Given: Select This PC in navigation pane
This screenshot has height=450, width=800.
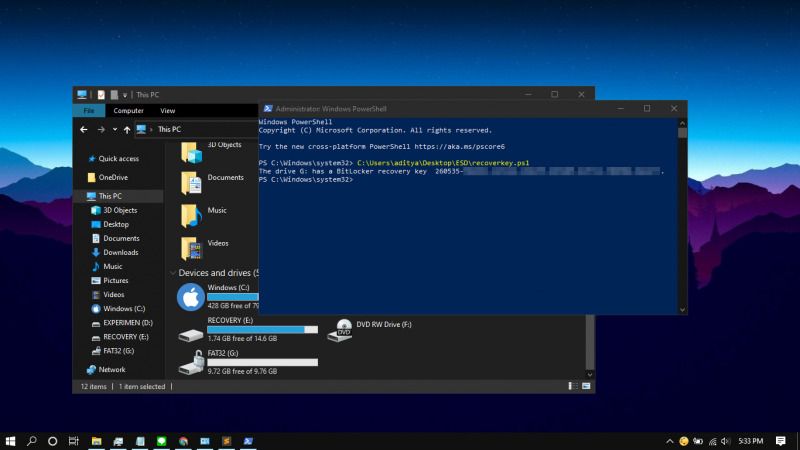Looking at the screenshot, I should [x=118, y=196].
